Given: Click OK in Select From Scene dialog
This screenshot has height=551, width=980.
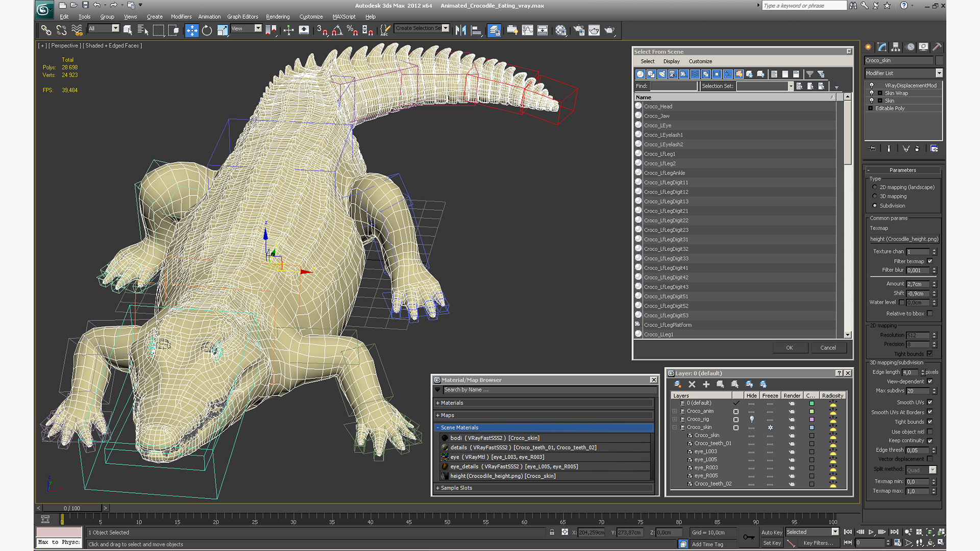Looking at the screenshot, I should point(790,348).
